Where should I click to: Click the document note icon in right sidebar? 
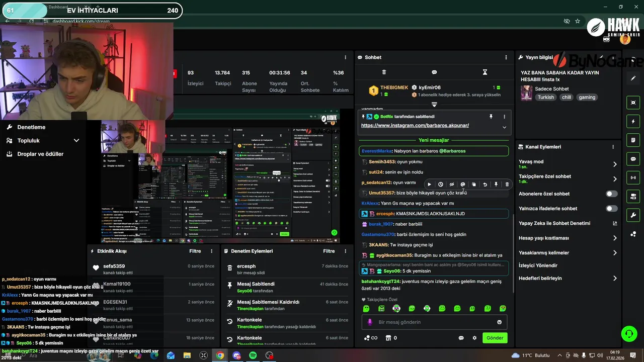pyautogui.click(x=633, y=140)
